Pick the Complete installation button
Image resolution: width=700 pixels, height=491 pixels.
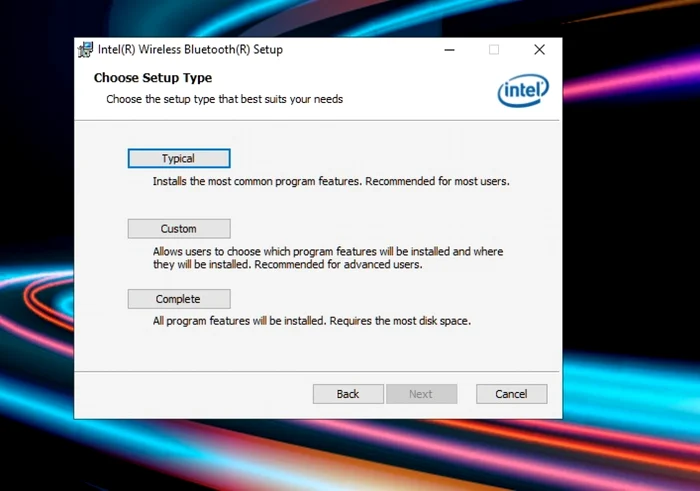point(179,299)
